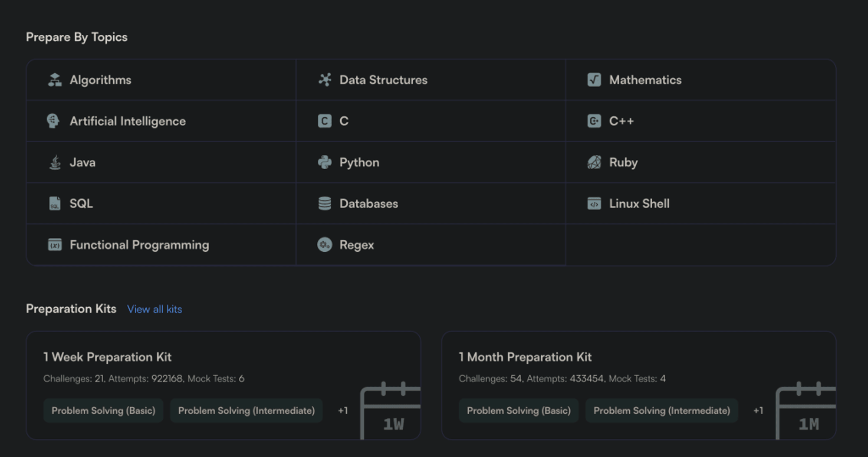The height and width of the screenshot is (457, 868).
Task: Open the SQL topic
Action: tap(81, 204)
